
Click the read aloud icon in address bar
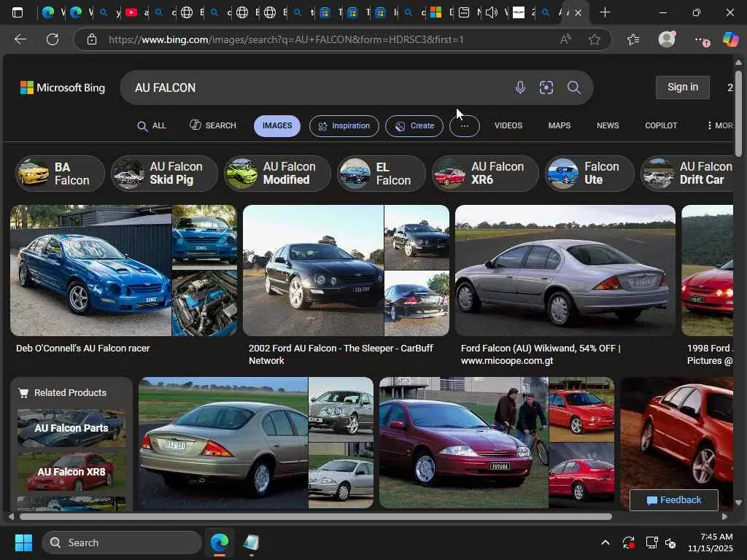click(x=565, y=39)
